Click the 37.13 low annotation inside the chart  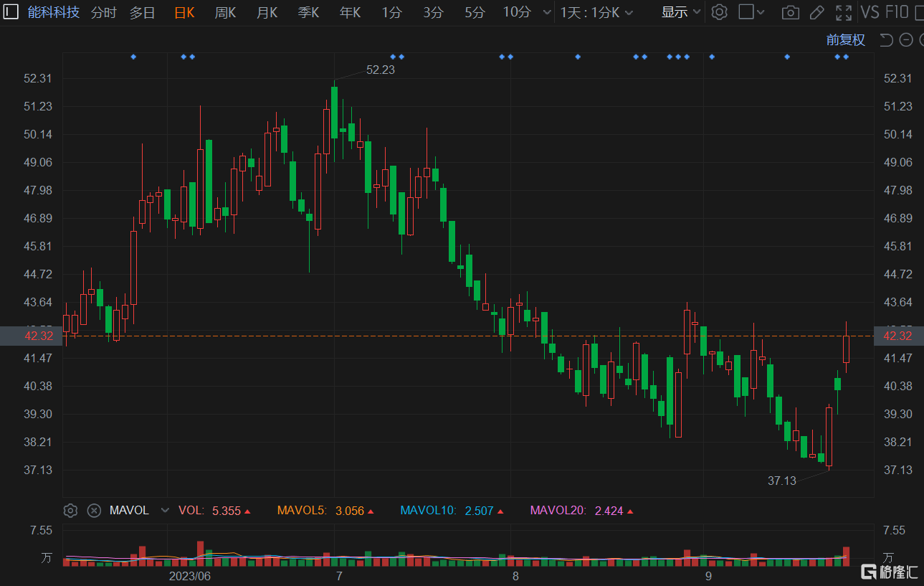[782, 481]
